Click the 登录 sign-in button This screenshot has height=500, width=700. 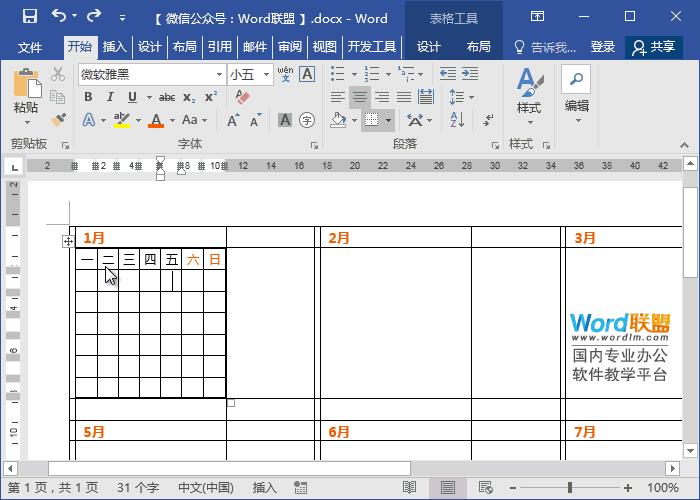tap(603, 47)
